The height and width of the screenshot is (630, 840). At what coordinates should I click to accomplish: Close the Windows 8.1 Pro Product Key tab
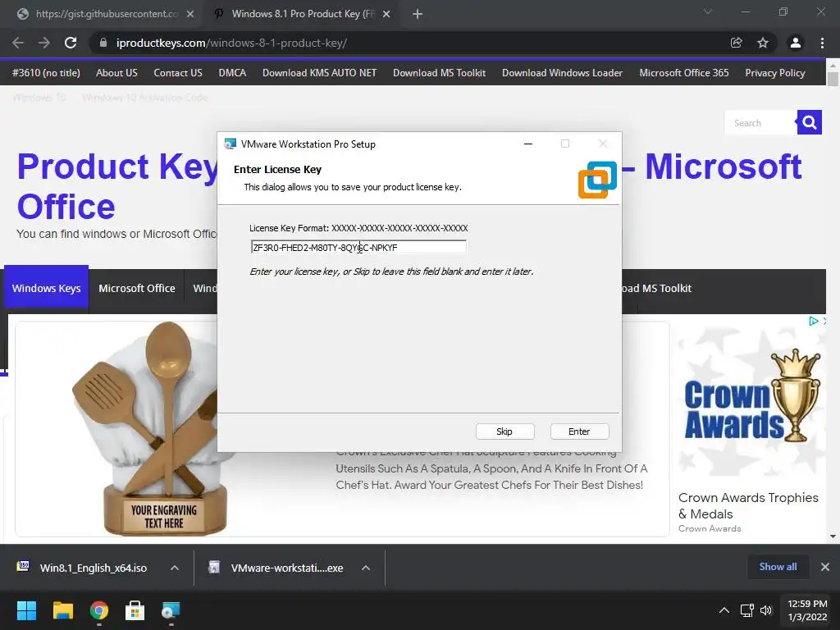tap(386, 14)
